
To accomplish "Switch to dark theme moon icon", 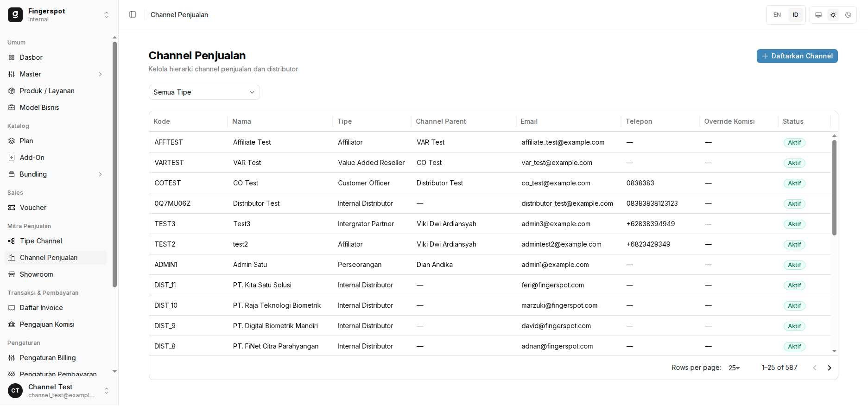I will coord(848,15).
